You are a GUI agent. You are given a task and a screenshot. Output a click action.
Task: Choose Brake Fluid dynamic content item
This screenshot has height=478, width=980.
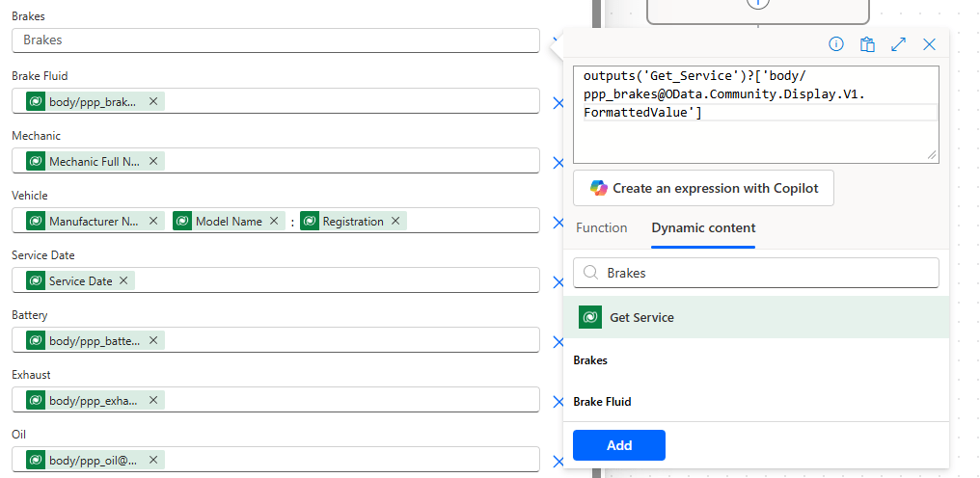click(x=602, y=402)
